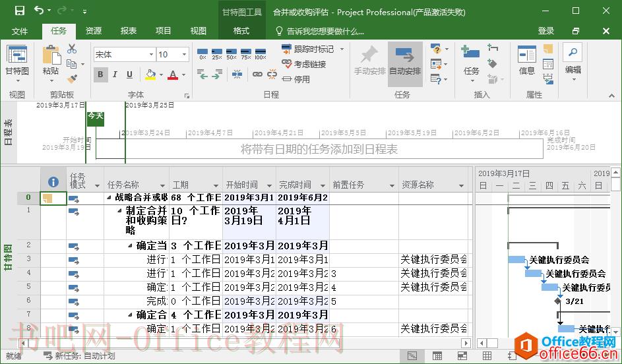Open the 文件 menu
The width and height of the screenshot is (622, 364).
point(19,31)
